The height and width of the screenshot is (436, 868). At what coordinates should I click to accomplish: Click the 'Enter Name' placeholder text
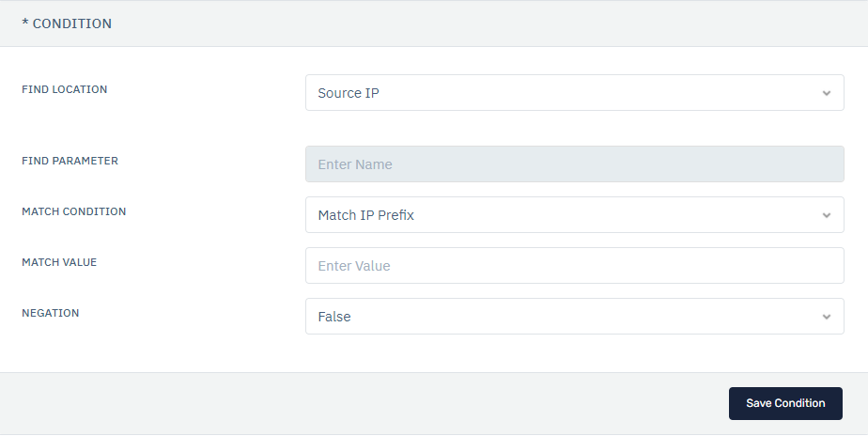point(355,164)
